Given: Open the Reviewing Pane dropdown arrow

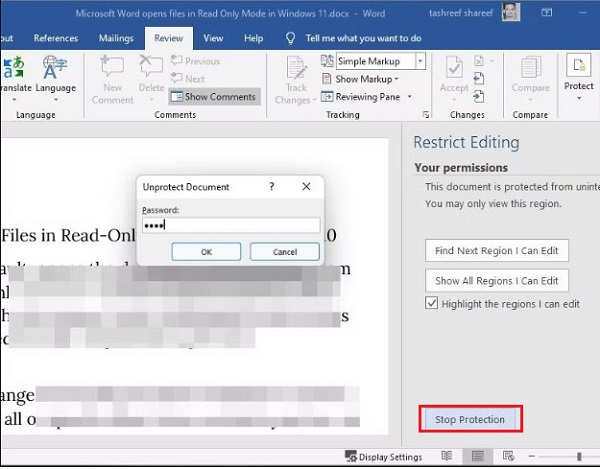Looking at the screenshot, I should (x=409, y=97).
